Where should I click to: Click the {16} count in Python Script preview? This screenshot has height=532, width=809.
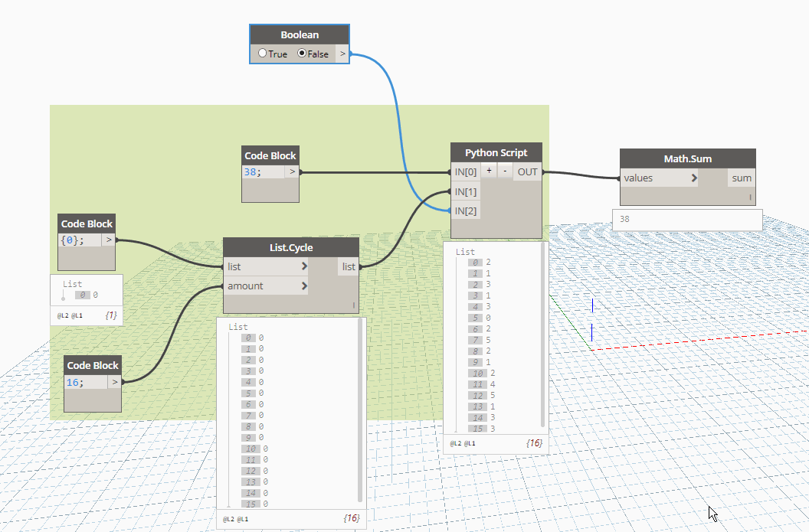(534, 442)
